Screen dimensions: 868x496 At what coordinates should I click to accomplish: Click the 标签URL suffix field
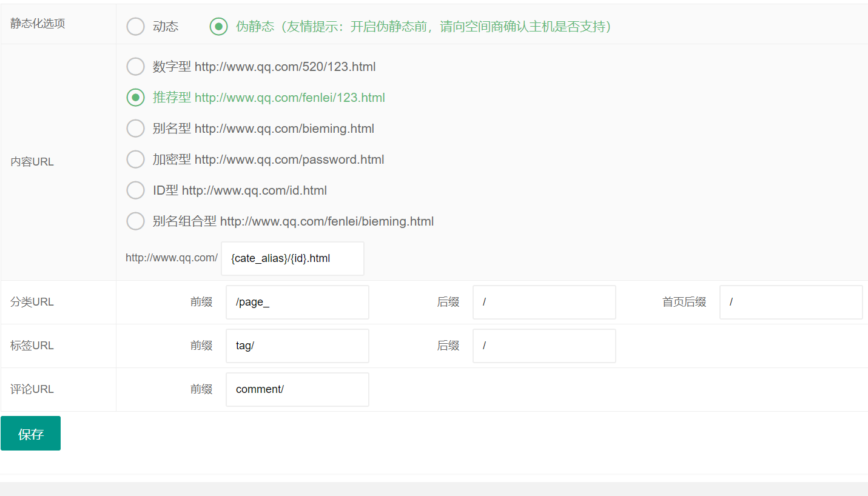click(x=544, y=346)
